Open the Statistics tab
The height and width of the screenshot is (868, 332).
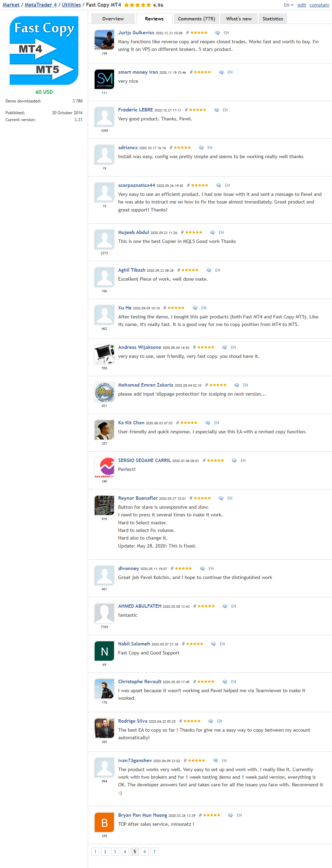(x=273, y=19)
